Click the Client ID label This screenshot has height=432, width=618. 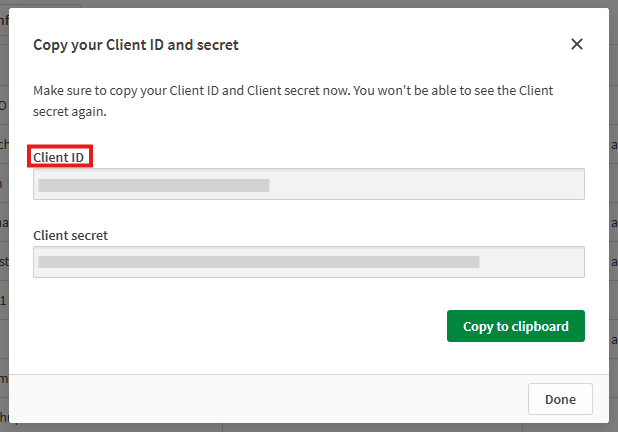58,157
